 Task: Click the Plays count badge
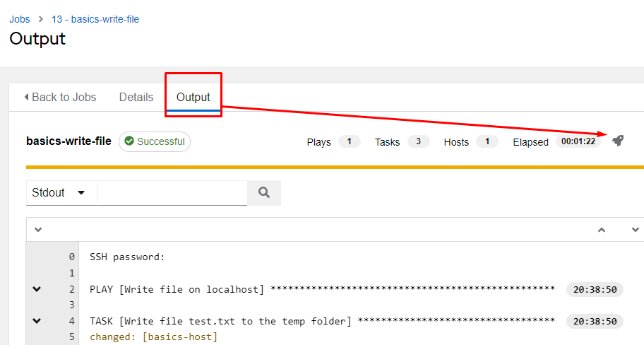[349, 141]
